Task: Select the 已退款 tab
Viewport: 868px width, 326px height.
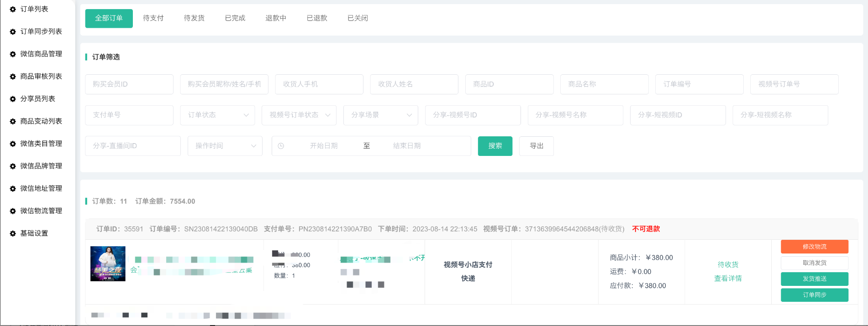Action: point(316,18)
